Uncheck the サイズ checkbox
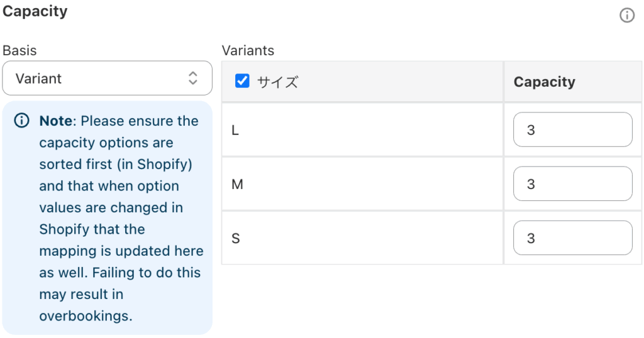 (242, 81)
